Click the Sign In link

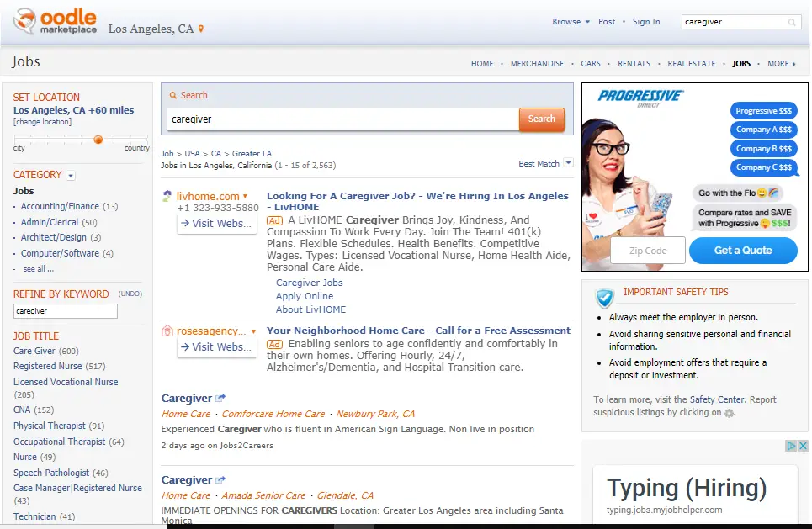coord(645,22)
